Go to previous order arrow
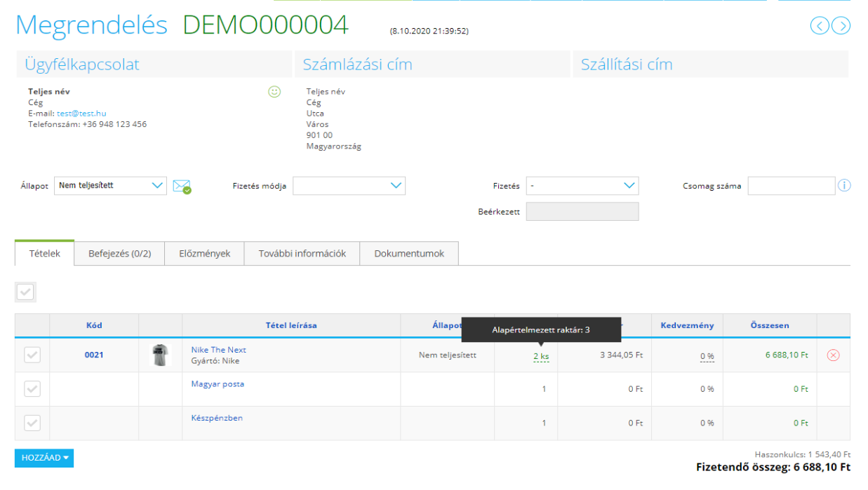Viewport: 868px width, 490px height. (x=820, y=26)
